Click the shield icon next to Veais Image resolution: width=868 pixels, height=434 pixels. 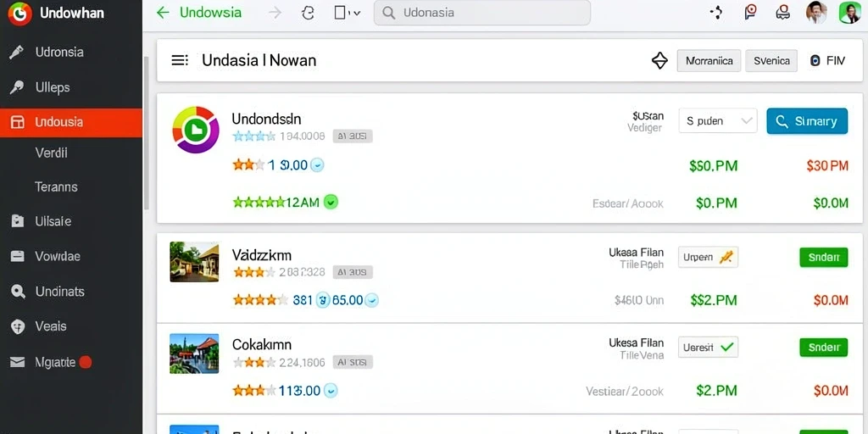coord(18,326)
